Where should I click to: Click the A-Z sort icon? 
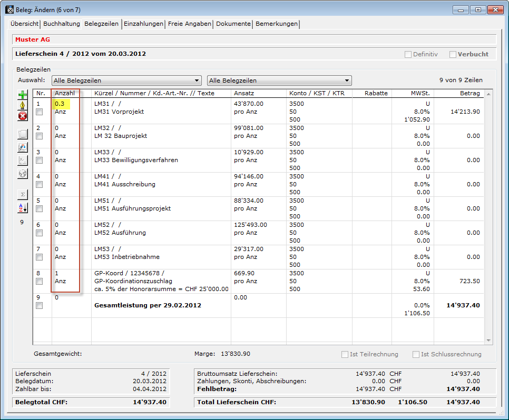click(23, 208)
